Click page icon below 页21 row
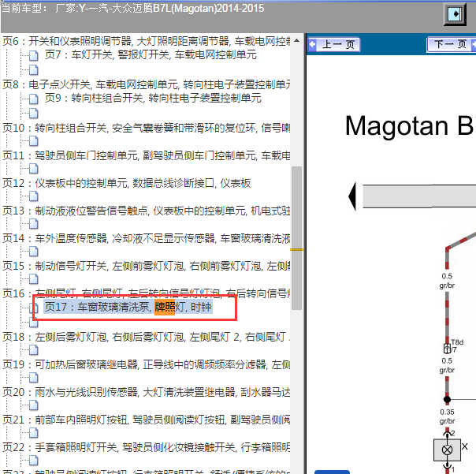Image resolution: width=476 pixels, height=474 pixels. (34, 433)
